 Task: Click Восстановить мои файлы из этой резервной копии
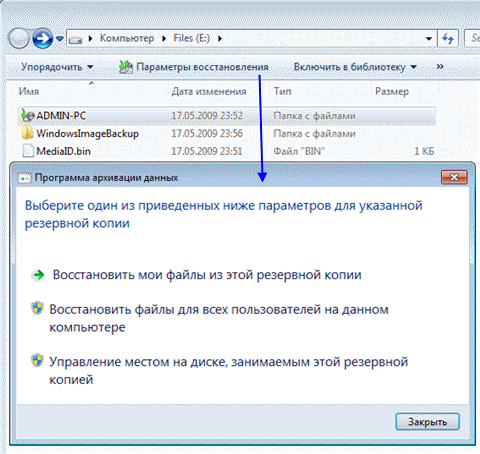click(207, 275)
